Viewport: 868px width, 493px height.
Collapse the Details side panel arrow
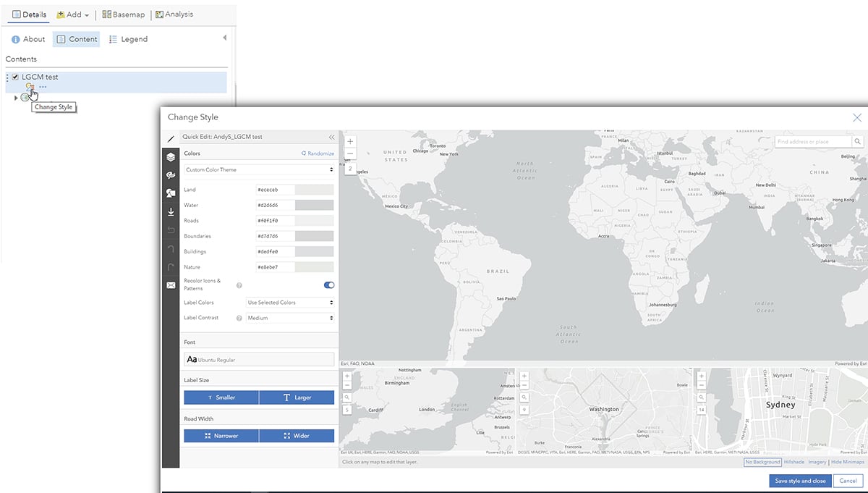coord(224,38)
